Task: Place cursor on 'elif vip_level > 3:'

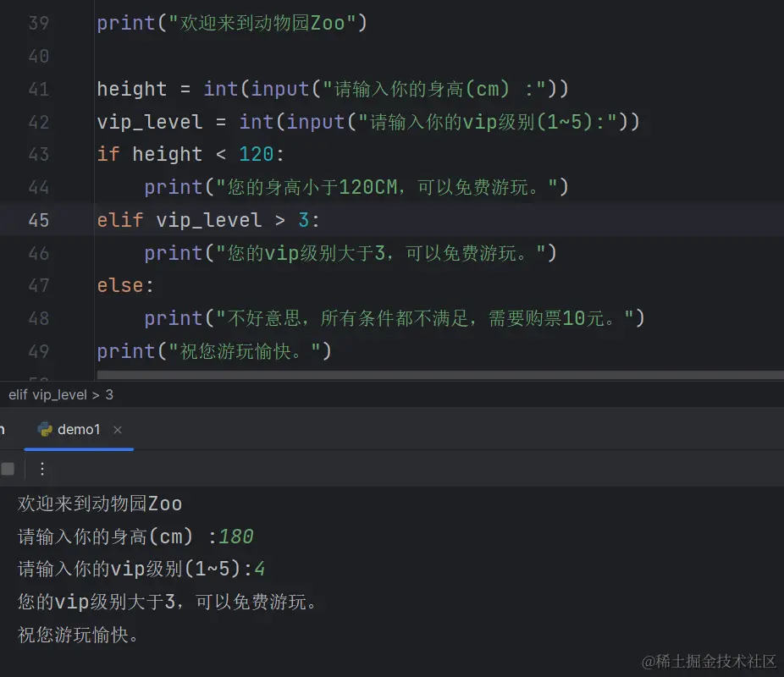Action: pyautogui.click(x=208, y=220)
